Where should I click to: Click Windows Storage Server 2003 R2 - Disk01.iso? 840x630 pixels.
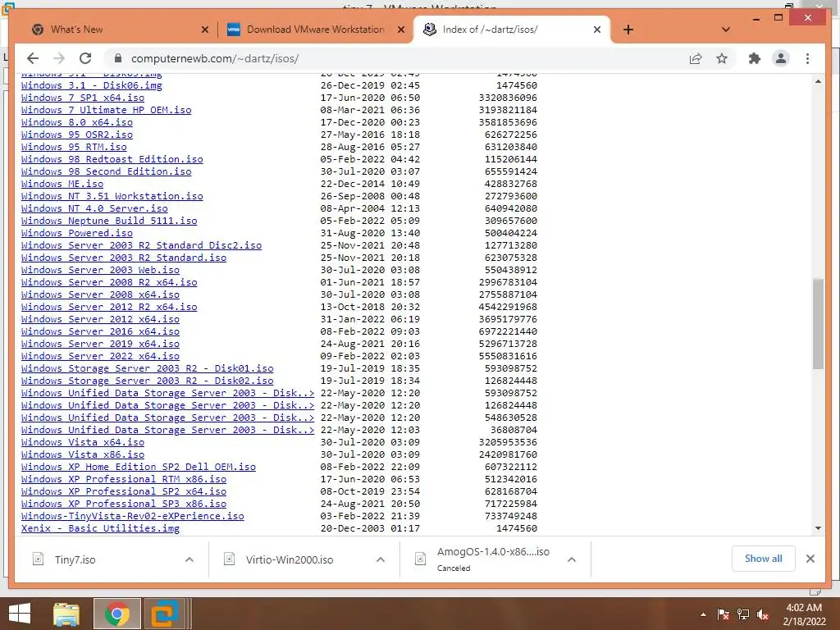pos(148,368)
